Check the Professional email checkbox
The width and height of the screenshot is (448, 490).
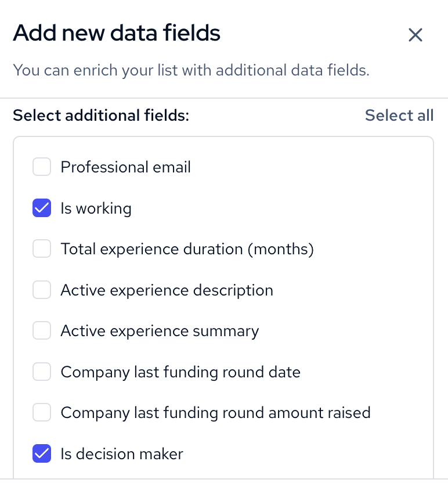[42, 167]
